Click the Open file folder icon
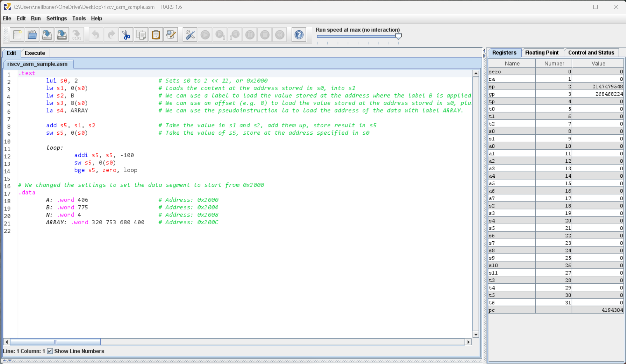The width and height of the screenshot is (626, 364). pos(32,35)
